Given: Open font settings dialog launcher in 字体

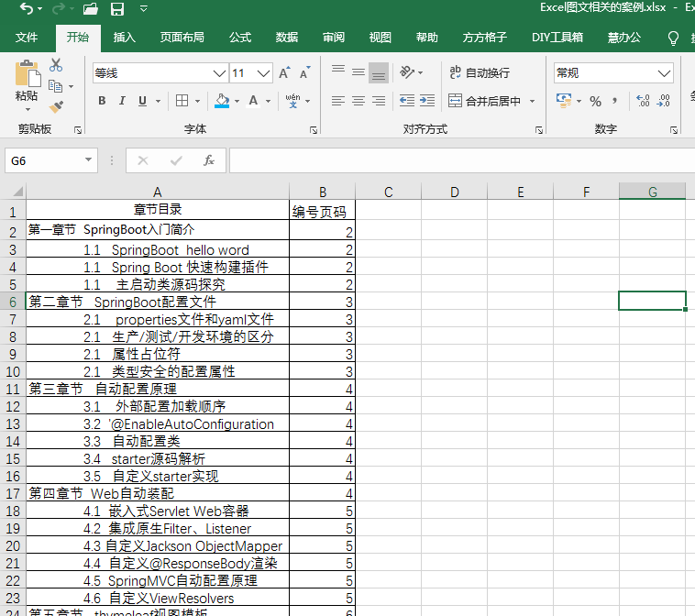Looking at the screenshot, I should coord(314,130).
